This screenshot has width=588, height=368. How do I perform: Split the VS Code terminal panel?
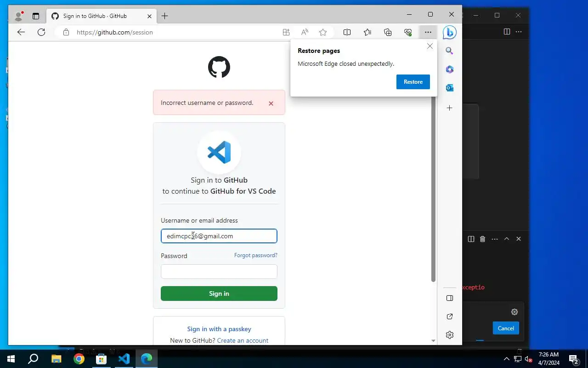pyautogui.click(x=471, y=239)
